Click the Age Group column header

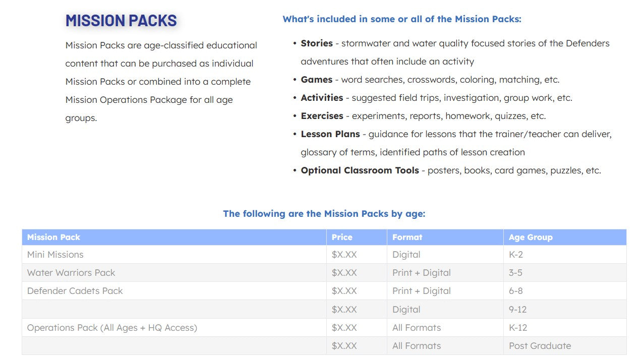click(x=531, y=237)
